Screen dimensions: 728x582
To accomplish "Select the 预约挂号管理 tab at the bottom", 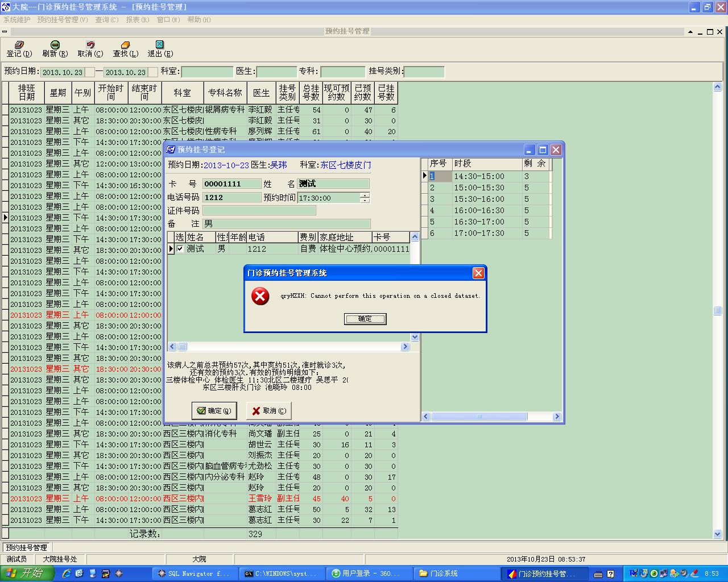I will coord(27,548).
